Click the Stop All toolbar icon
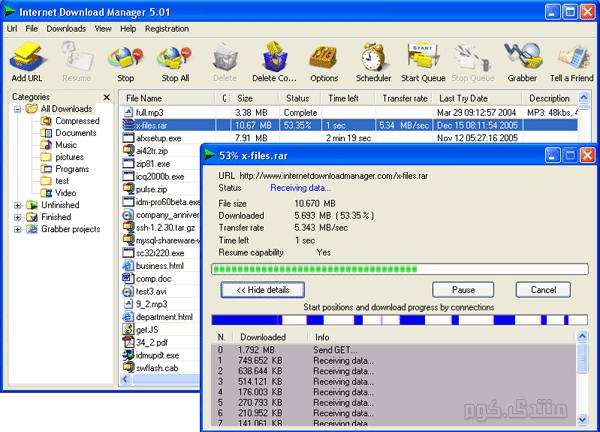 (x=174, y=58)
